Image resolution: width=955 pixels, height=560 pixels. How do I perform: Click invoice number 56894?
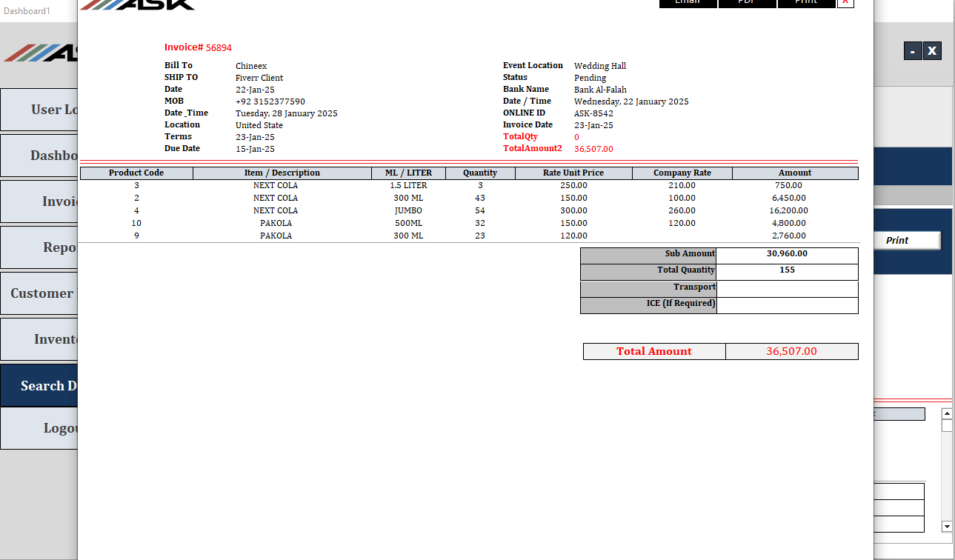[x=219, y=47]
